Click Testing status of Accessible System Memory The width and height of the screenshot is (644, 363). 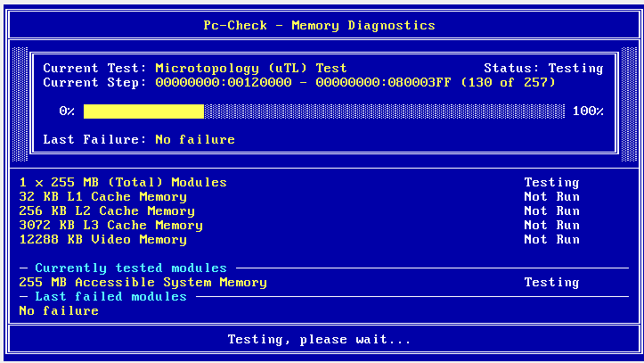(x=551, y=283)
